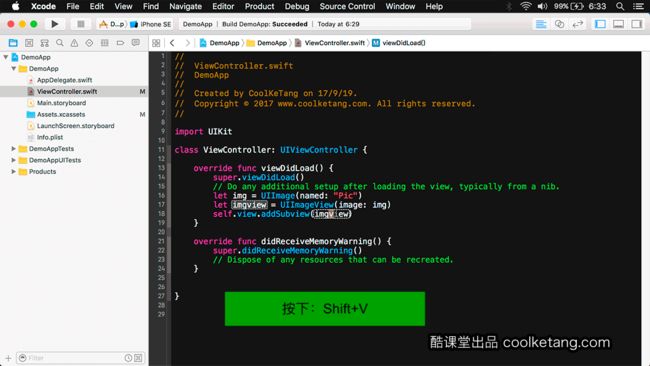Screen dimensions: 650x366
Task: Open volume control in menu bar
Action: (x=542, y=6)
